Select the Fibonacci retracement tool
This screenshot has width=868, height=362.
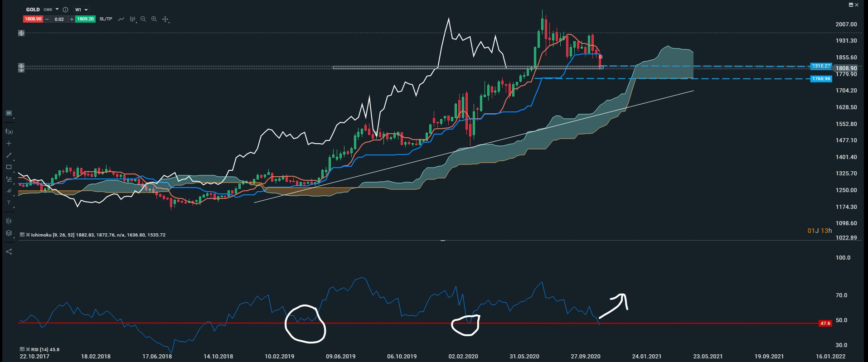[9, 179]
